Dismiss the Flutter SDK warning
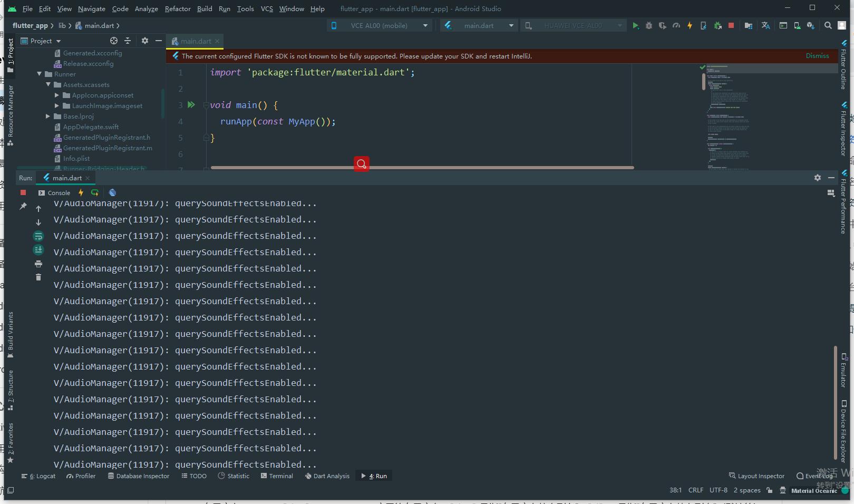The width and height of the screenshot is (854, 504). 817,56
